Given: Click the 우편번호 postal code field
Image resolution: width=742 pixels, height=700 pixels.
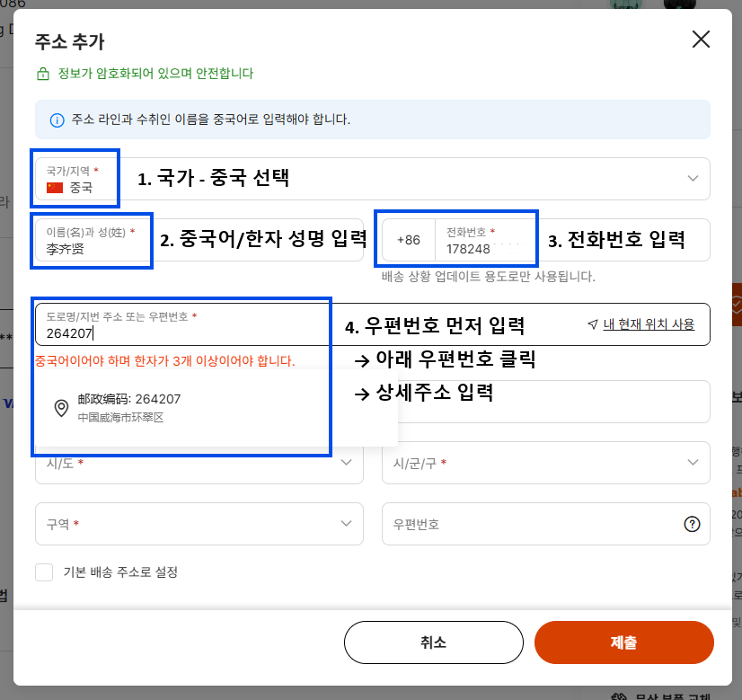Looking at the screenshot, I should click(530, 524).
